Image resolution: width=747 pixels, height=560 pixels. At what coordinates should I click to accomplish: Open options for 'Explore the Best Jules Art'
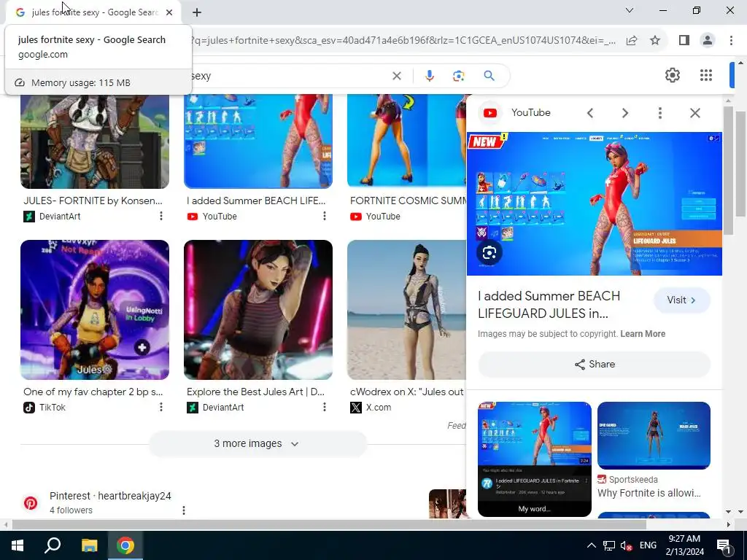click(325, 407)
